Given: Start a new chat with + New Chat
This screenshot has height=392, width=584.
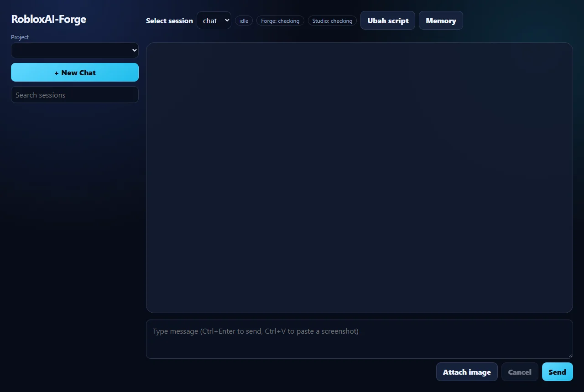Looking at the screenshot, I should [75, 72].
